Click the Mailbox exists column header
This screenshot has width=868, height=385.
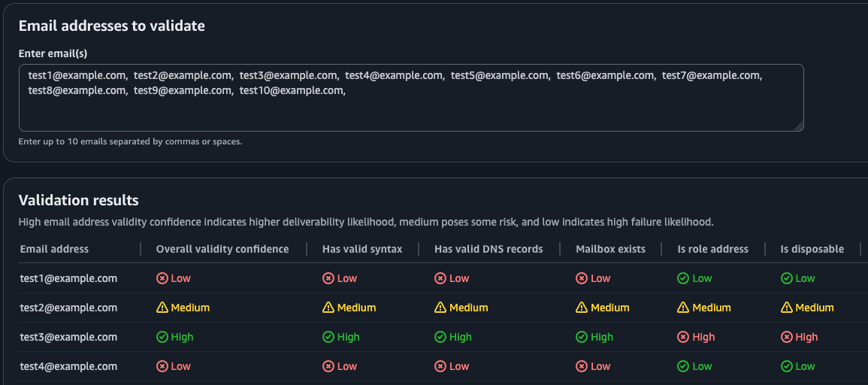(x=610, y=249)
